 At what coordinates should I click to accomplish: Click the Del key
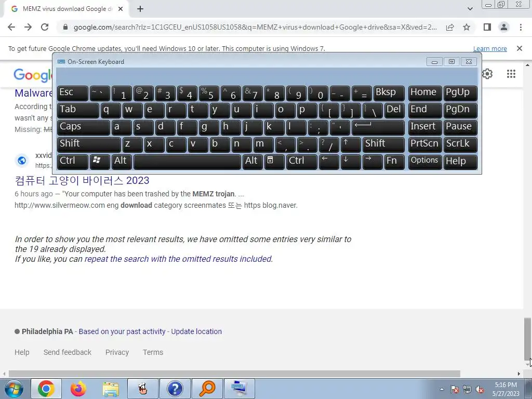[394, 110]
